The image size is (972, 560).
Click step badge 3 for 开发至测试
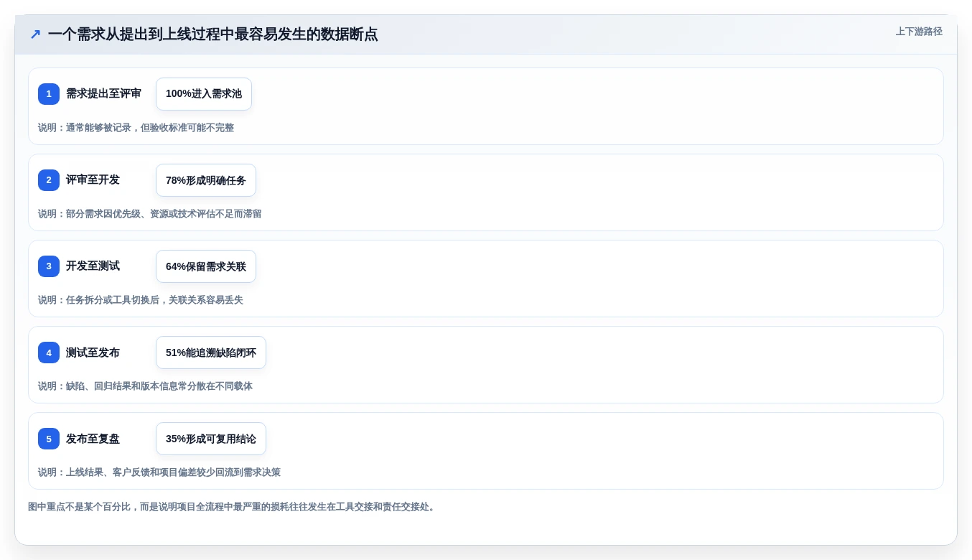point(49,266)
